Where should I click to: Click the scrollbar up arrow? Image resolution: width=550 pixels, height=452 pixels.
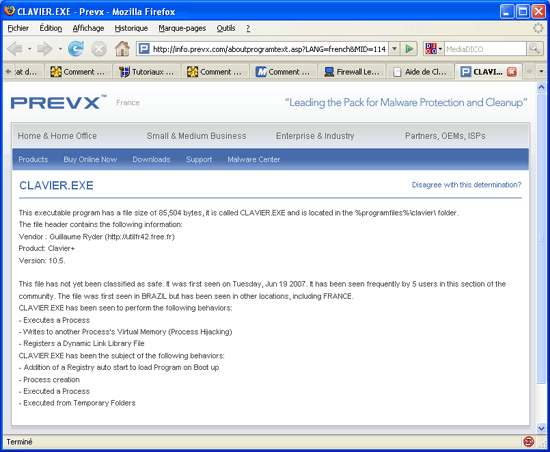point(541,87)
